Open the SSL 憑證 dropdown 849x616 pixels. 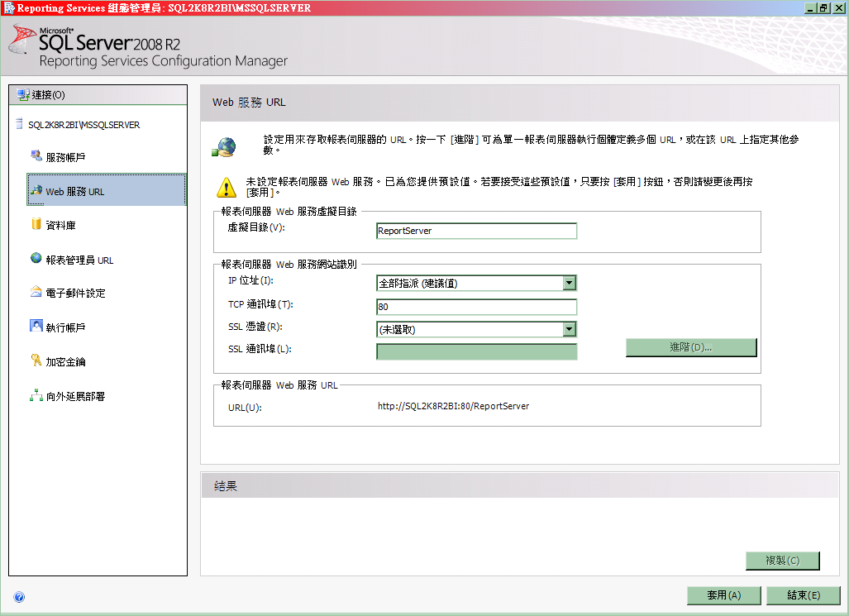click(x=569, y=328)
